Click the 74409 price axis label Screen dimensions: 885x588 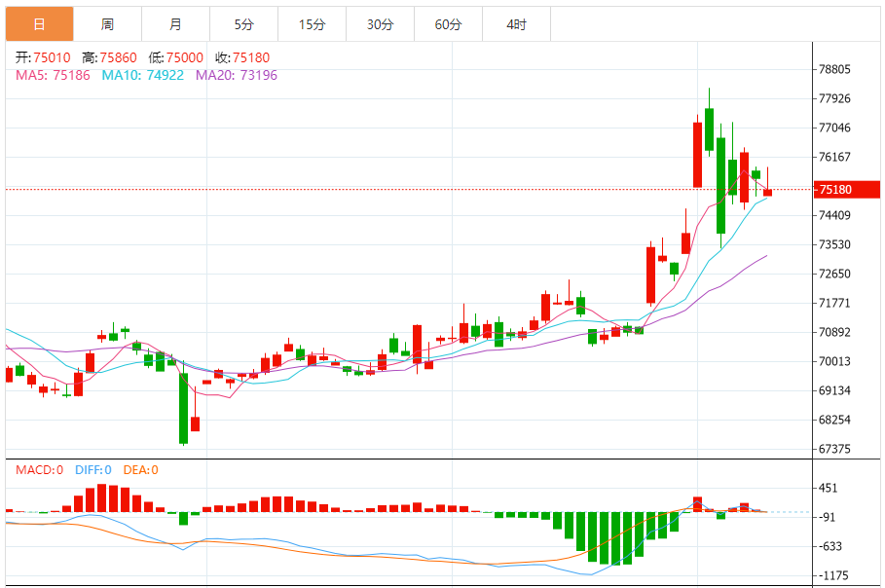pos(834,215)
